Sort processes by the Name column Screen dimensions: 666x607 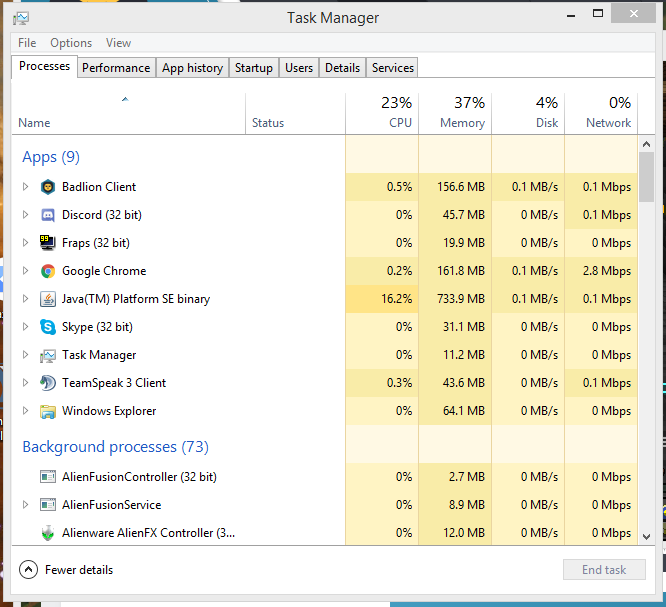[128, 114]
